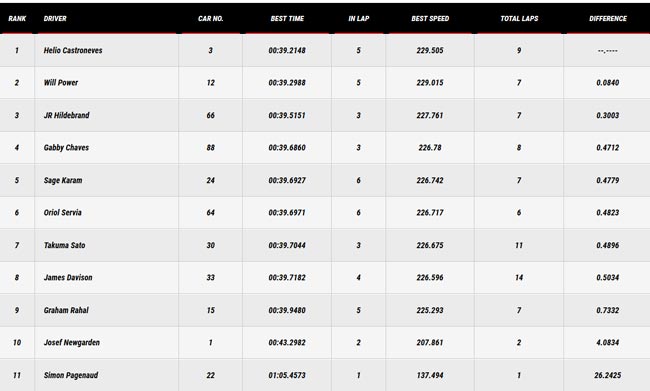Image resolution: width=650 pixels, height=391 pixels.
Task: Sort by the BEST SPEED column
Action: point(430,19)
